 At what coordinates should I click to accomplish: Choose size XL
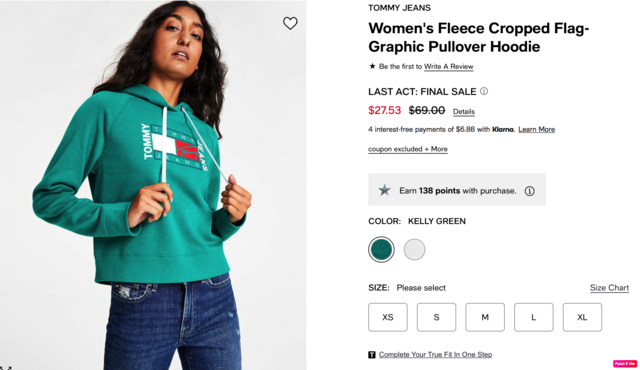(x=582, y=317)
